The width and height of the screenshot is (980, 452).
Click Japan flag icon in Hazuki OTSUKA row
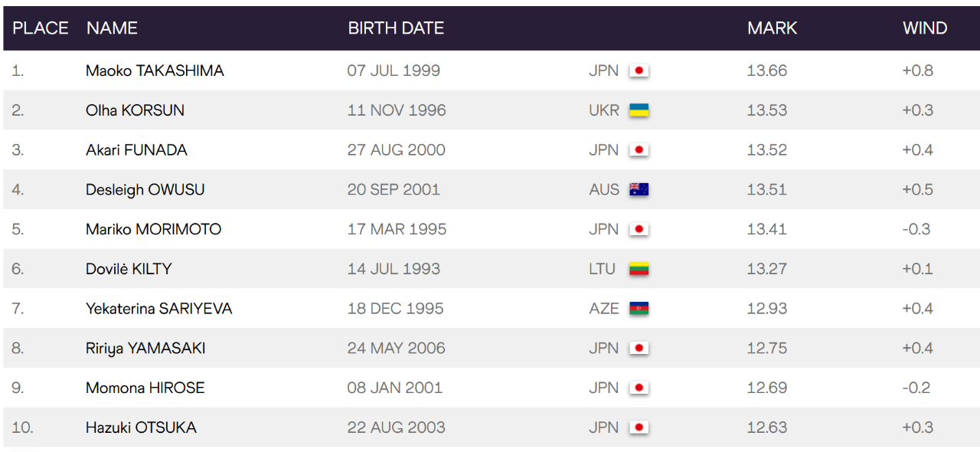coord(639,427)
